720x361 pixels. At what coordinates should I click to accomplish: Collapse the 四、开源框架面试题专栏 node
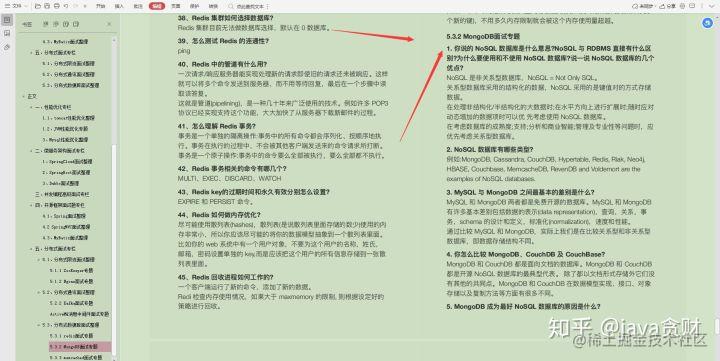[31, 205]
